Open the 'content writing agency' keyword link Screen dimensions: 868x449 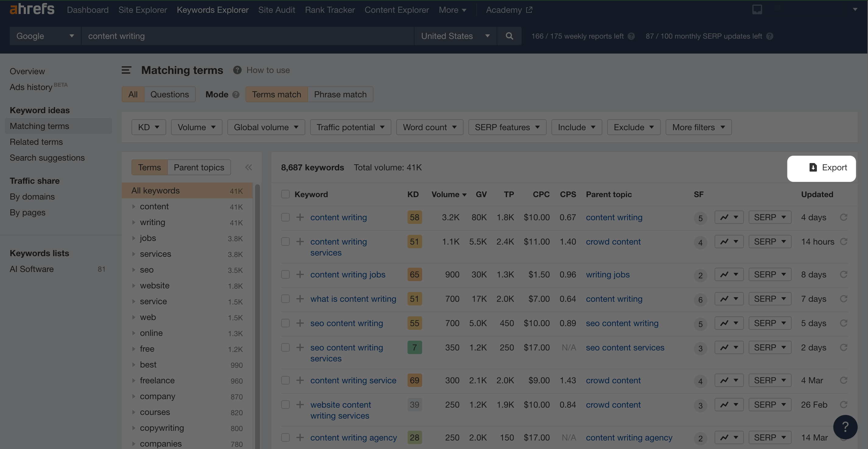(x=353, y=437)
